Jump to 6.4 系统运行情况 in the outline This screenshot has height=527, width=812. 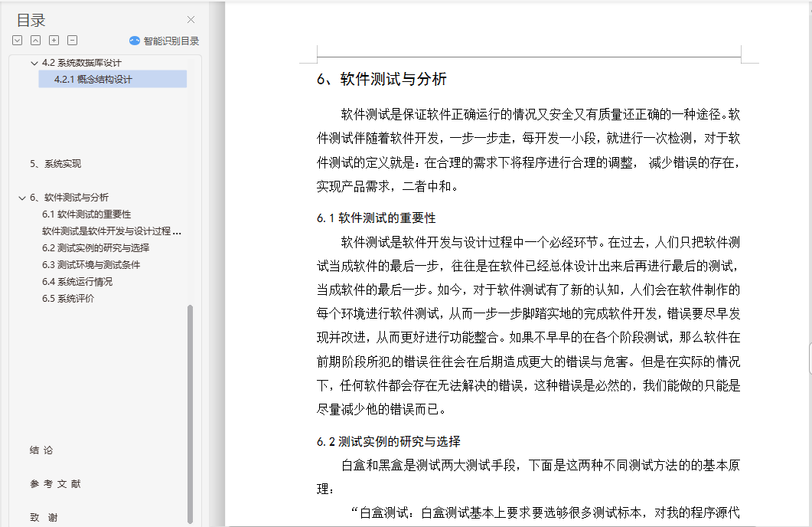[77, 281]
